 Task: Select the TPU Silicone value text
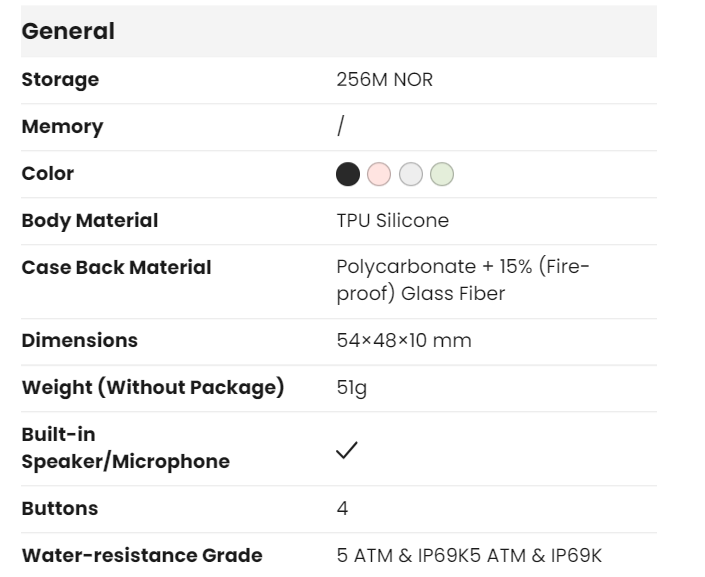[x=393, y=221]
